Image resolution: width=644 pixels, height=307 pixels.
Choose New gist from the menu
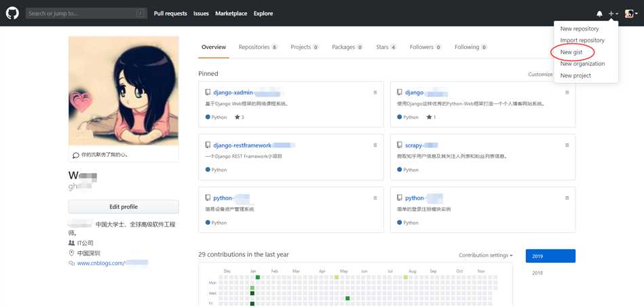(571, 52)
